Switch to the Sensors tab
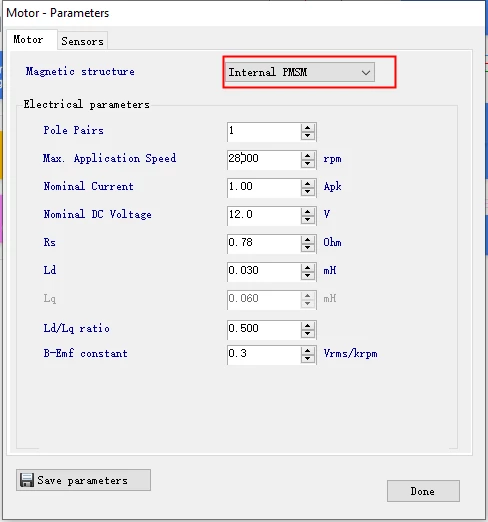The width and height of the screenshot is (488, 522). click(82, 41)
